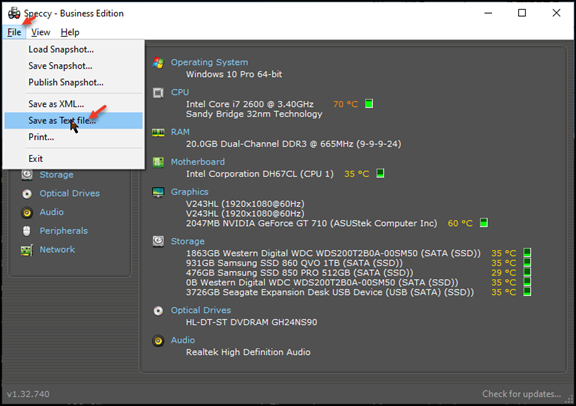Click the Audio speaker icon in sidebar

27,212
